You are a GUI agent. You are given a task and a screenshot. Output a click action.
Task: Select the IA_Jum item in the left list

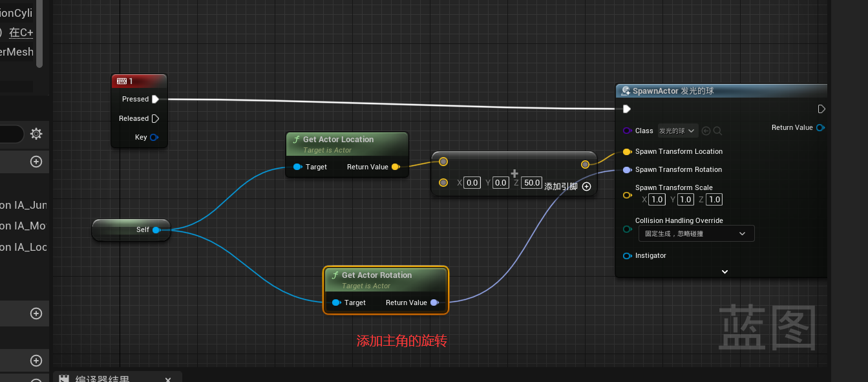[24, 205]
